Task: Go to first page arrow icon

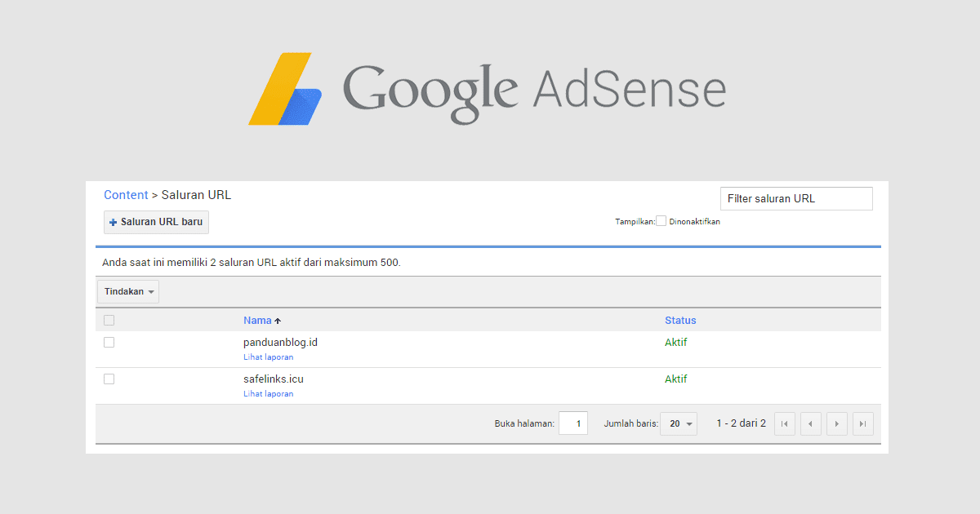Action: point(784,423)
